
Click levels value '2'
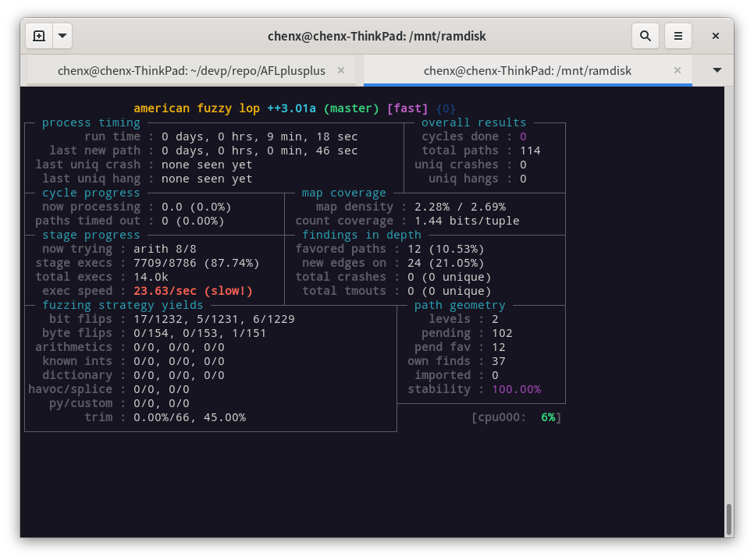click(496, 319)
